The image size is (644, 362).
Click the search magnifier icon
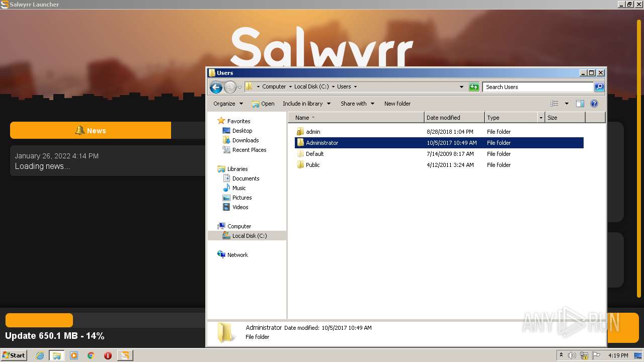pyautogui.click(x=599, y=87)
